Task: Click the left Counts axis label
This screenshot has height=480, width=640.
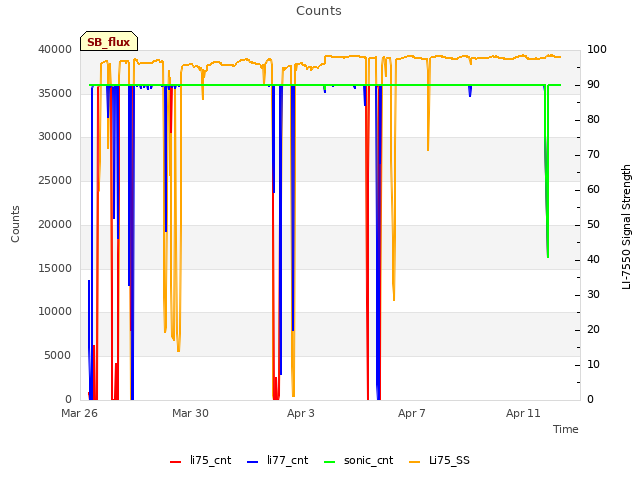Action: click(15, 224)
